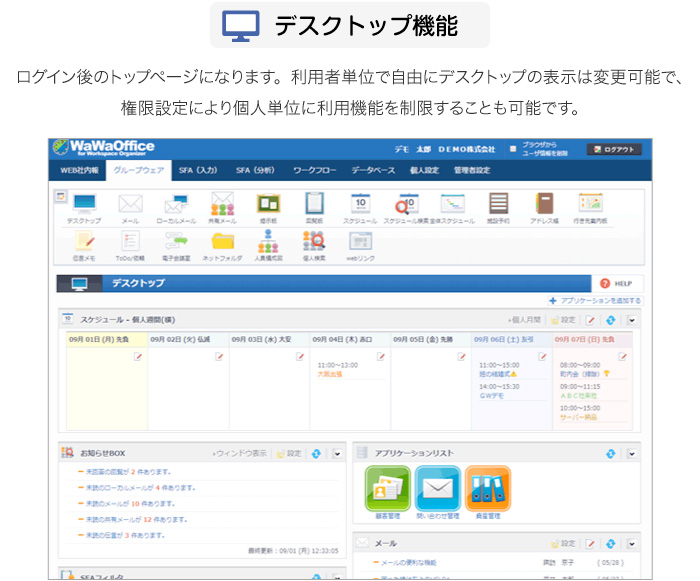Expand the アプリケーションリスト dropdown arrow
Viewport: 700px width, 581px height.
click(x=632, y=453)
